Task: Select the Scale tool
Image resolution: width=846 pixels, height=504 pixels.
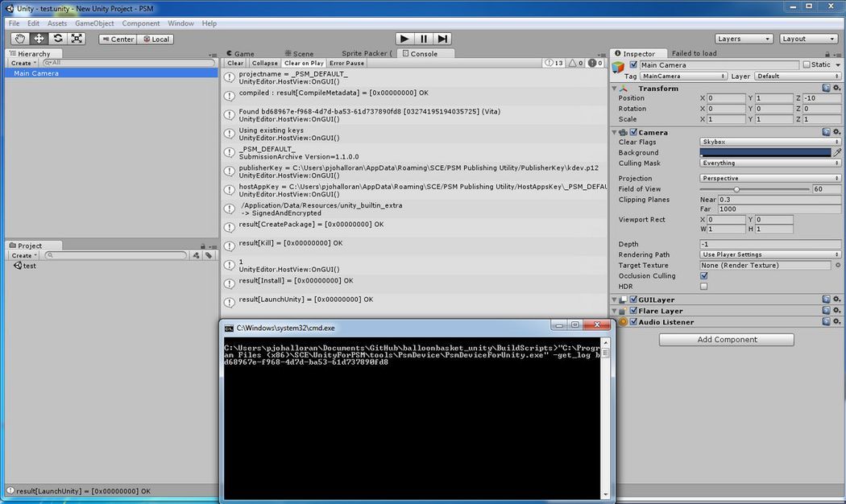Action: pos(77,38)
